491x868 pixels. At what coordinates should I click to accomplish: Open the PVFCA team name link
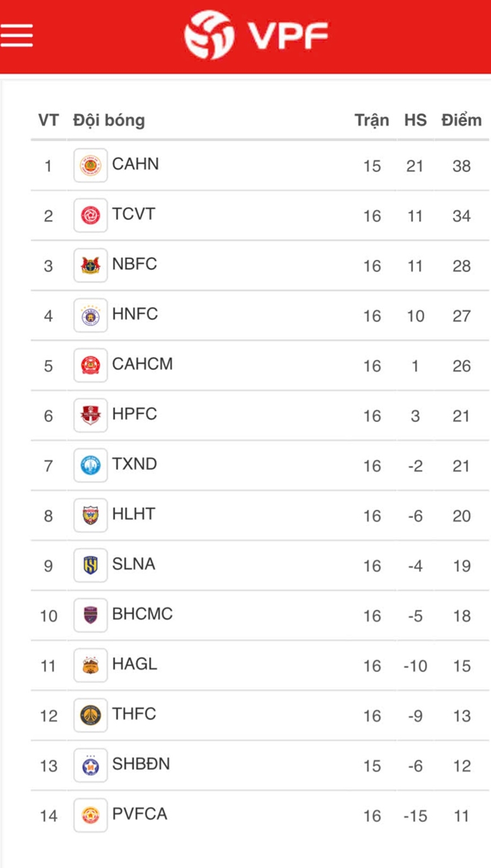[x=139, y=814]
